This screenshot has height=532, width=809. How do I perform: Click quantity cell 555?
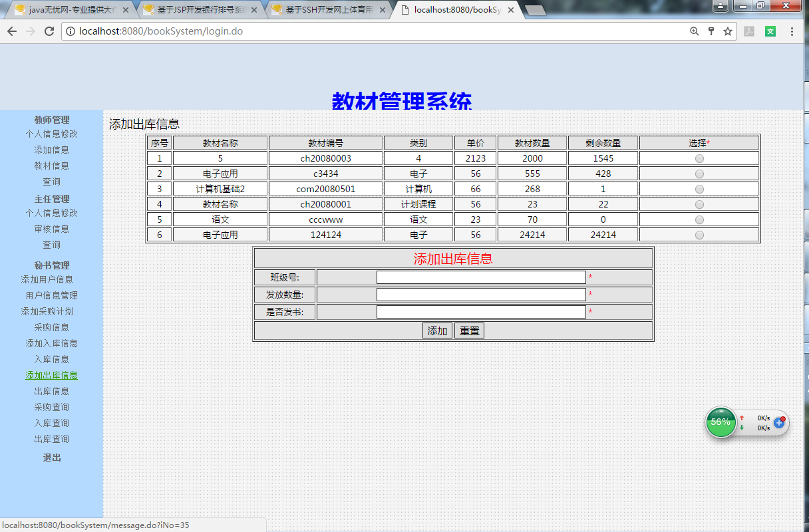[532, 174]
